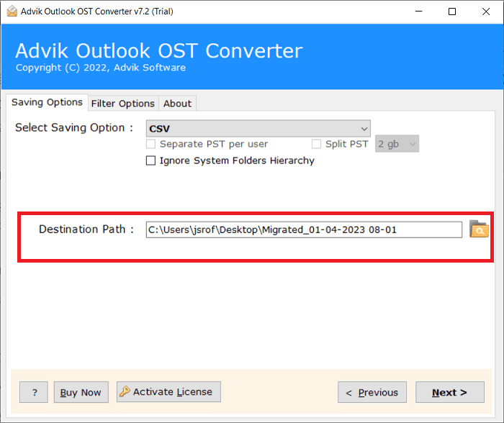Click the question mark help button
The width and height of the screenshot is (504, 423).
click(34, 392)
